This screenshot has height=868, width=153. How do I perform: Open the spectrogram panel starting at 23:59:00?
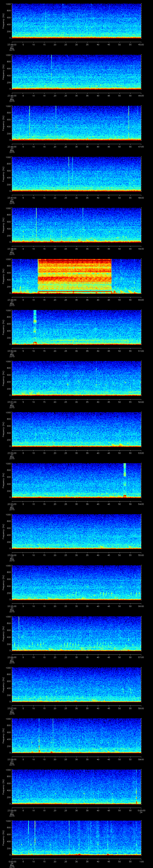[x=77, y=787]
